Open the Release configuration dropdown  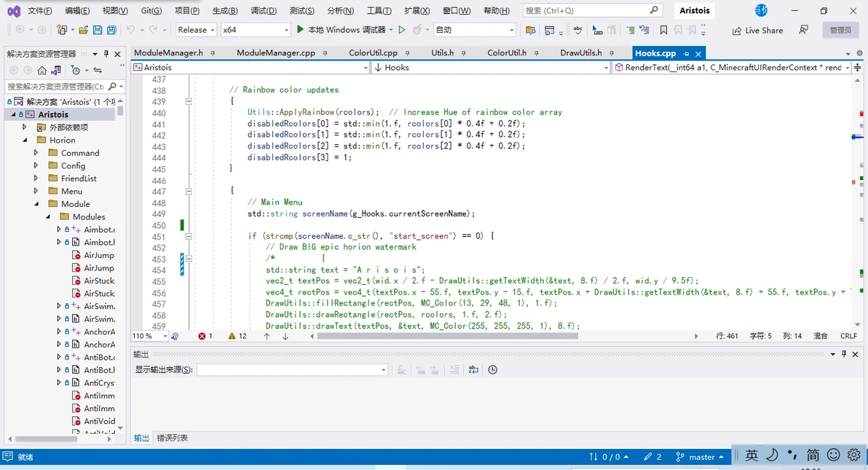[x=196, y=30]
